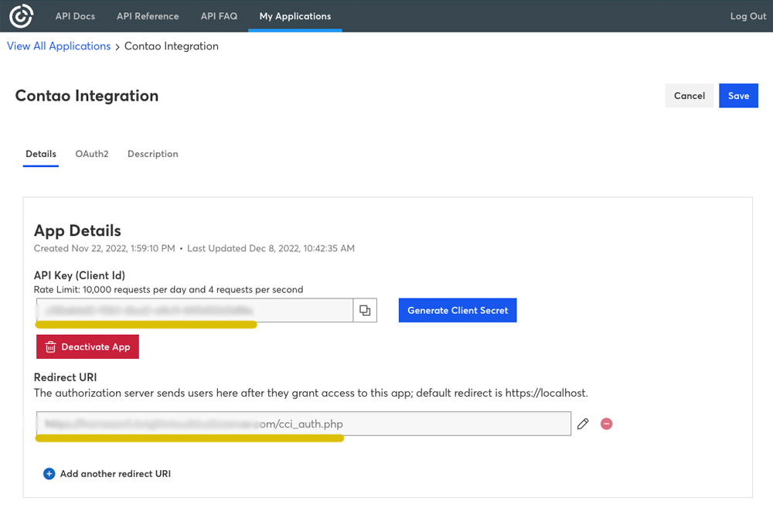Viewport: 773px width, 532px height.
Task: Click the API Key (Client Id) label
Action: point(80,275)
